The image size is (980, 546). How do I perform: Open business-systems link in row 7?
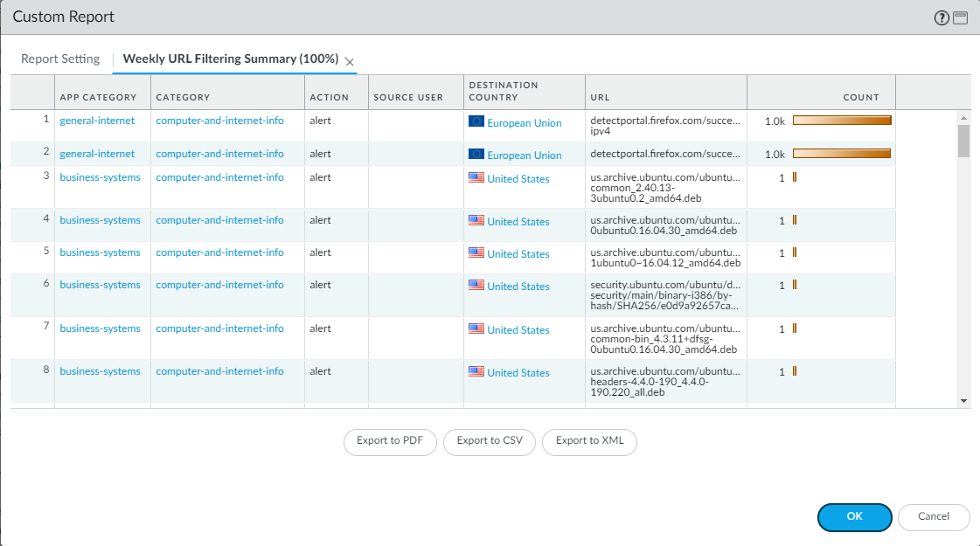pyautogui.click(x=100, y=328)
